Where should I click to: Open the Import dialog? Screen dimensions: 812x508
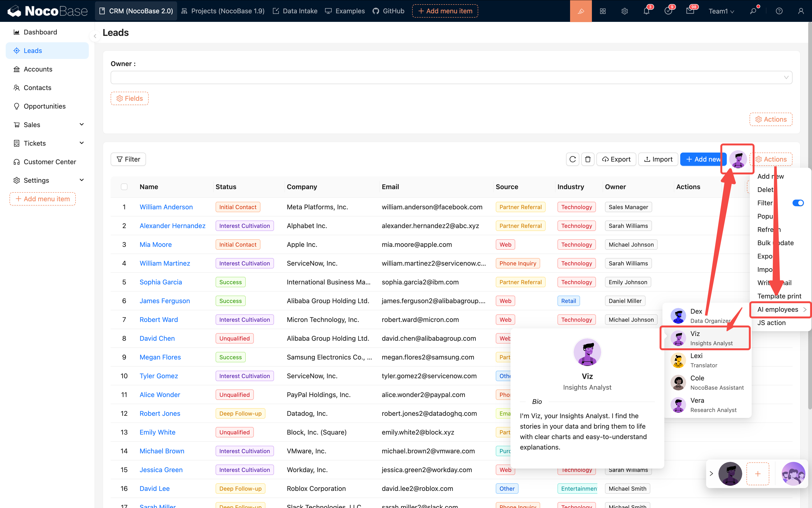(x=658, y=159)
